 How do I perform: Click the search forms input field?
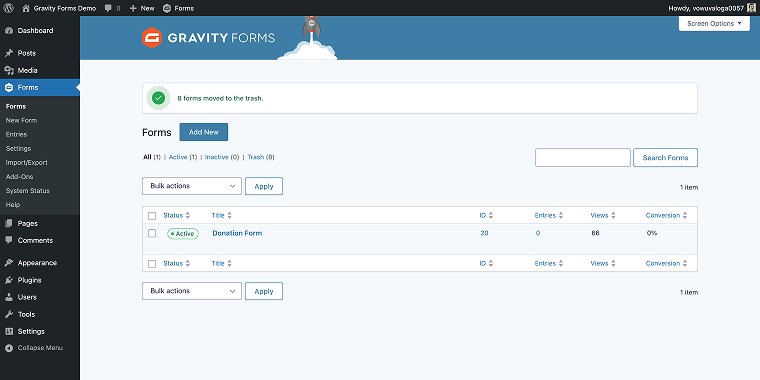click(583, 158)
